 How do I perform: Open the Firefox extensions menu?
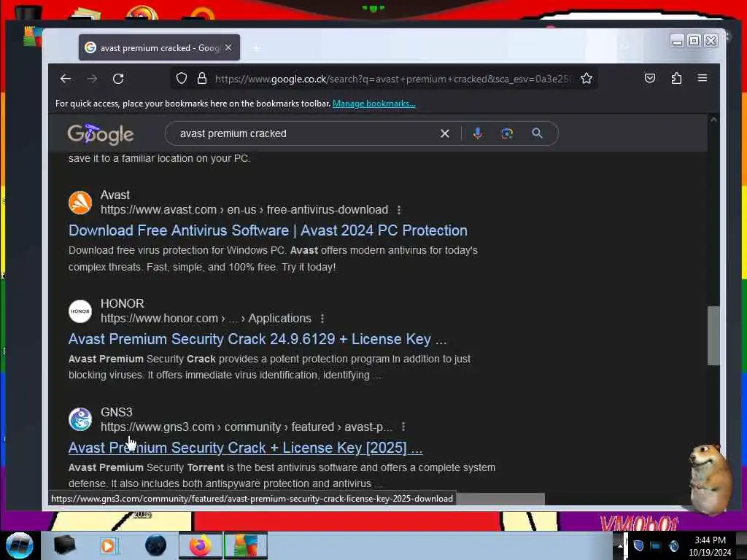coord(676,78)
